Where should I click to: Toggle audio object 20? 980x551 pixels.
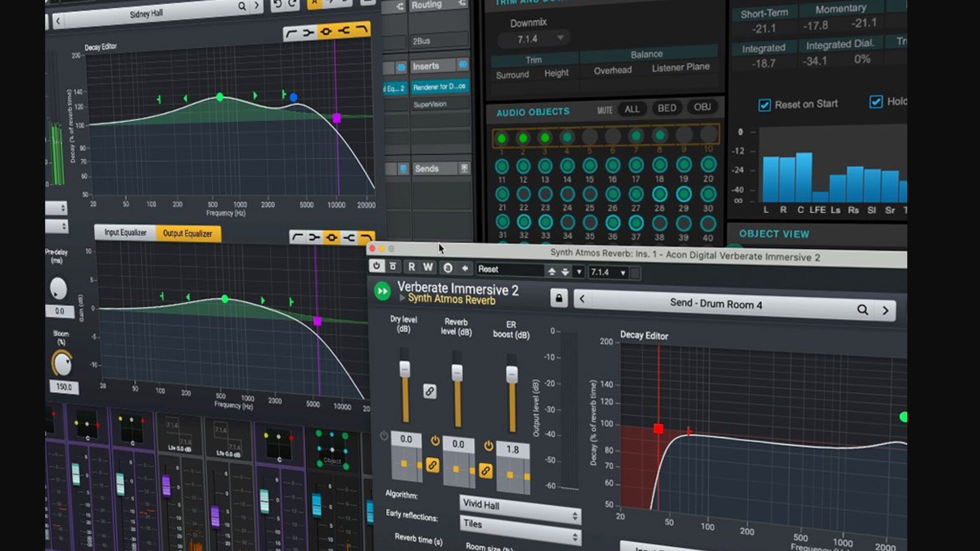click(x=708, y=164)
